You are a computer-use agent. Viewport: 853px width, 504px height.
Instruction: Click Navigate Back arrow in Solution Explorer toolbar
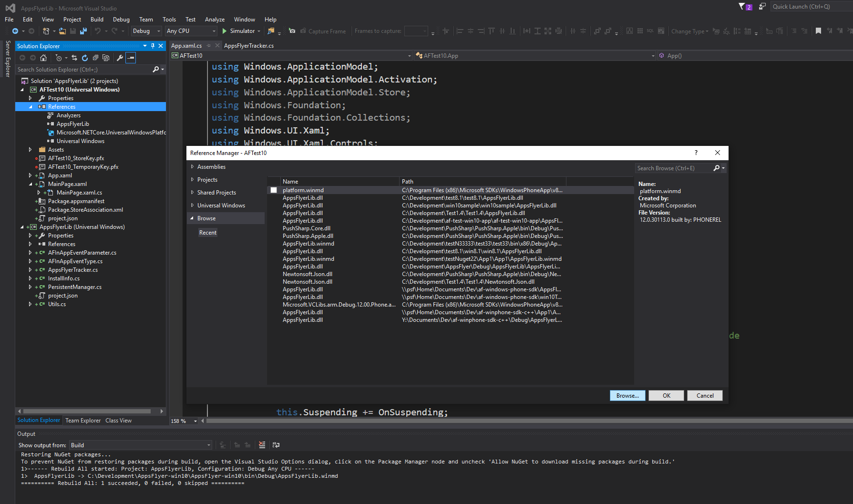click(22, 58)
